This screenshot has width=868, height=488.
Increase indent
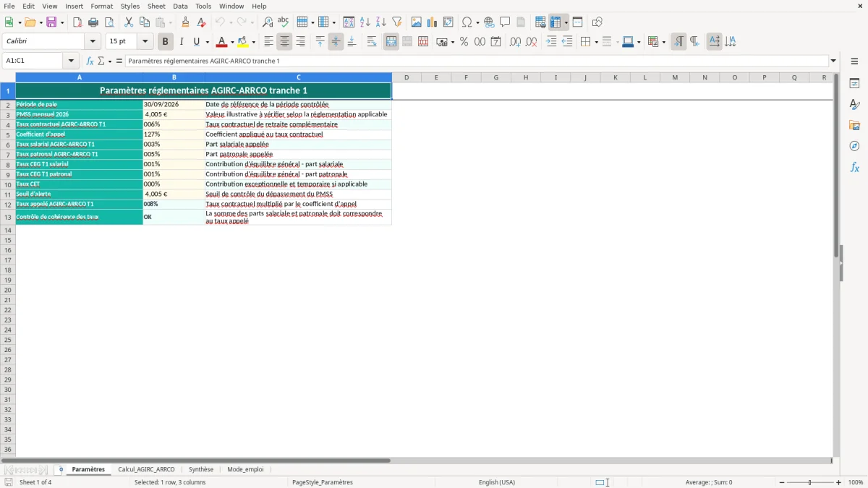(x=551, y=42)
